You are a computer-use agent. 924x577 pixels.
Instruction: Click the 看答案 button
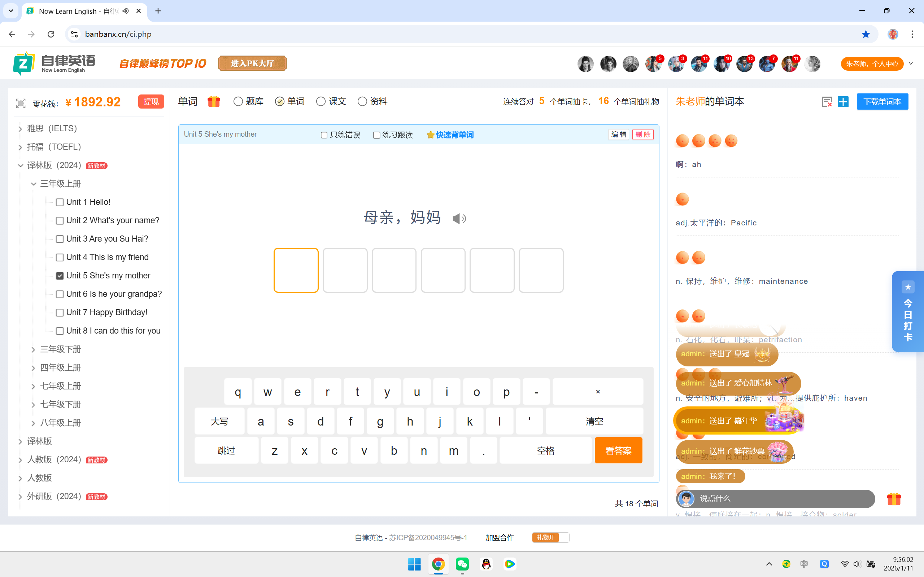pos(618,451)
